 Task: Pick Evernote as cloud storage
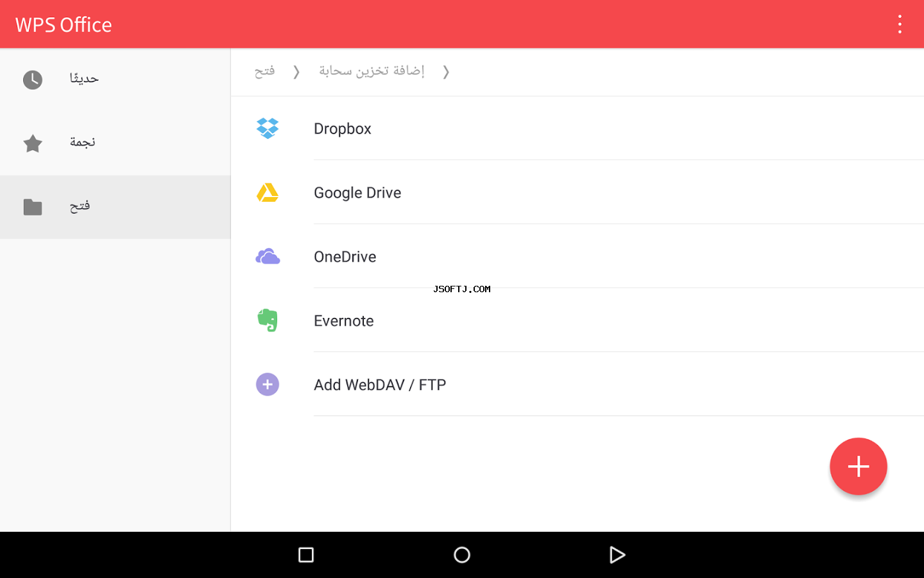tap(577, 320)
